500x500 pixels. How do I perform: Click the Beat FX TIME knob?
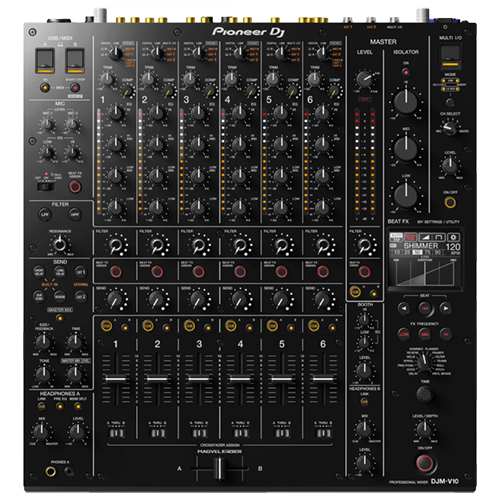click(x=425, y=394)
